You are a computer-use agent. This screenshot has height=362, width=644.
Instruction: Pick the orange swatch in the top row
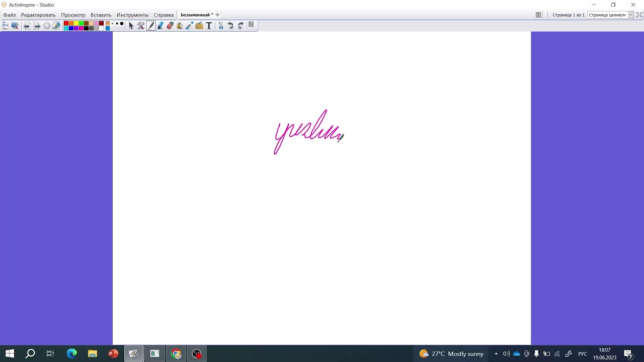(x=71, y=23)
